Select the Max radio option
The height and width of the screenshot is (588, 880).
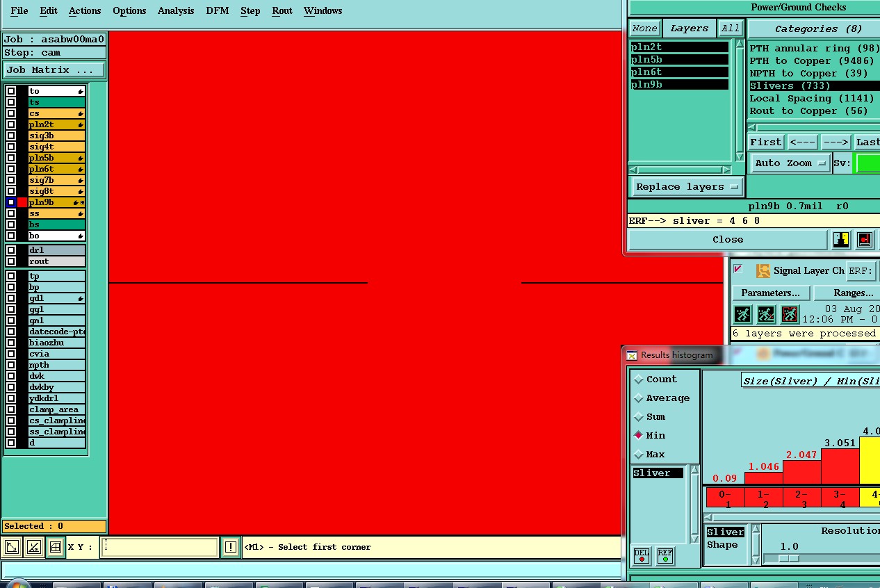tap(639, 455)
